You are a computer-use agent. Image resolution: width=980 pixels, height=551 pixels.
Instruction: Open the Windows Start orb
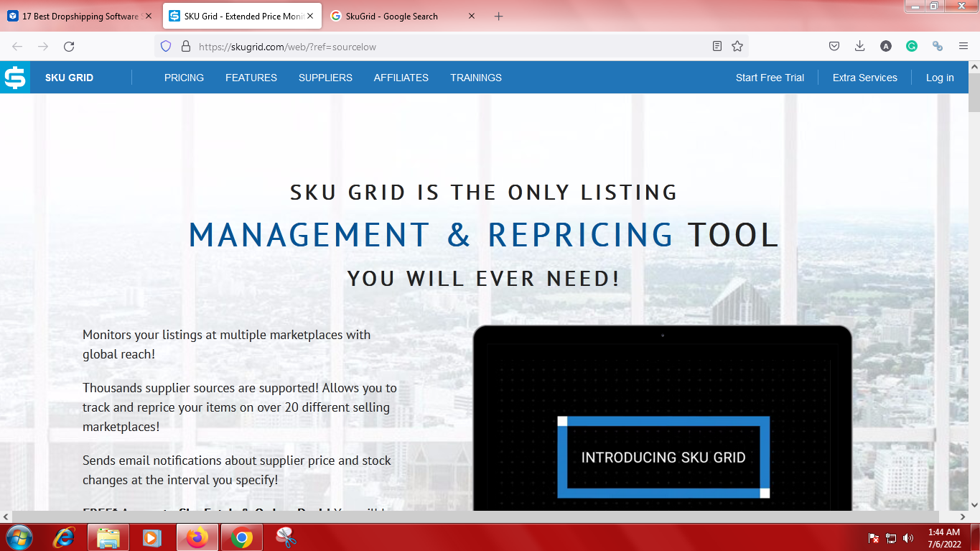19,537
